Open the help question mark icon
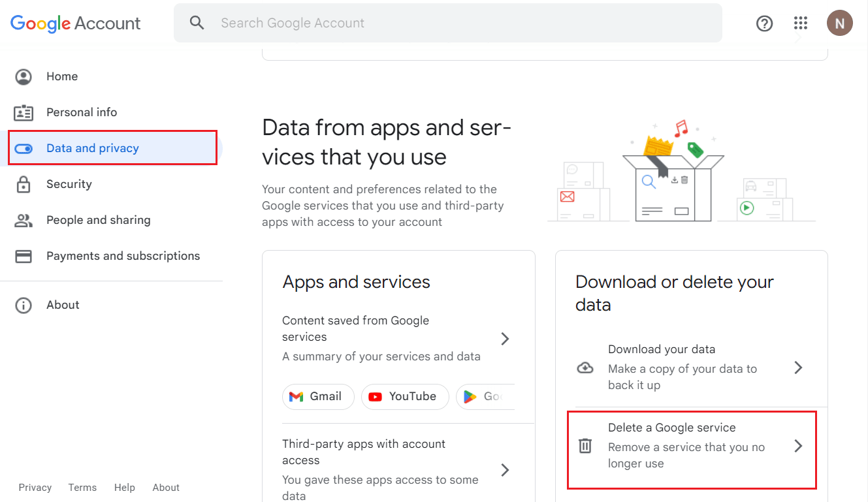 [x=764, y=24]
